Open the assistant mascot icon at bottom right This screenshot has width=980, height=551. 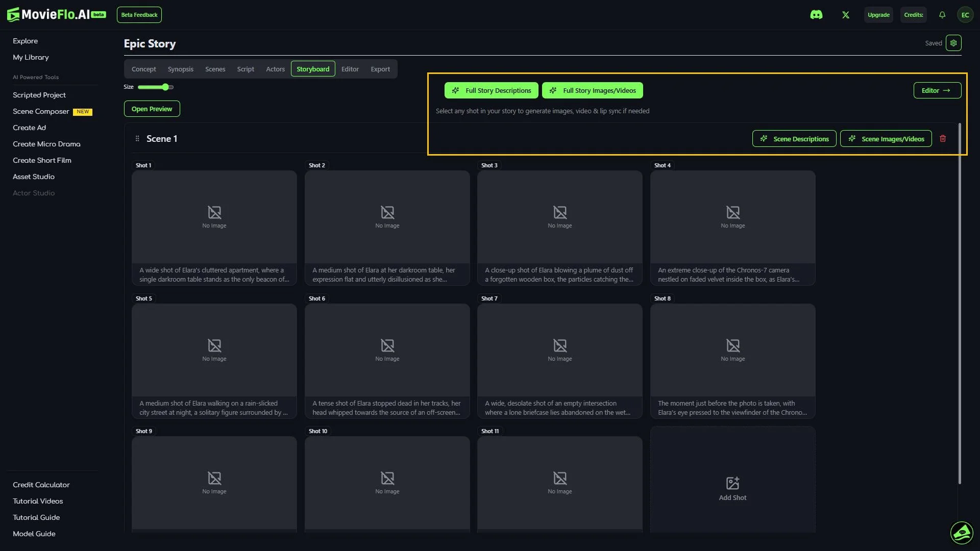[x=962, y=533]
